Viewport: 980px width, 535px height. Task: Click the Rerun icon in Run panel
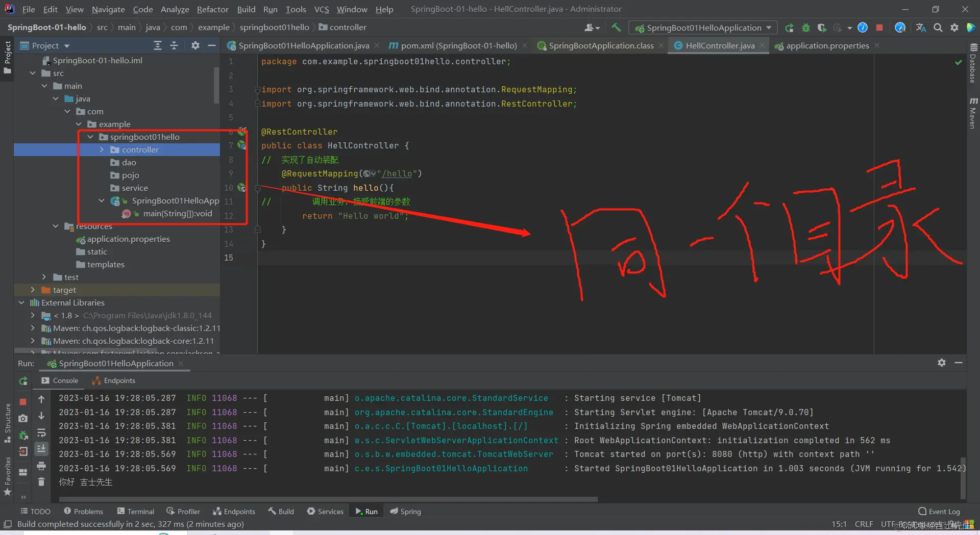[23, 381]
